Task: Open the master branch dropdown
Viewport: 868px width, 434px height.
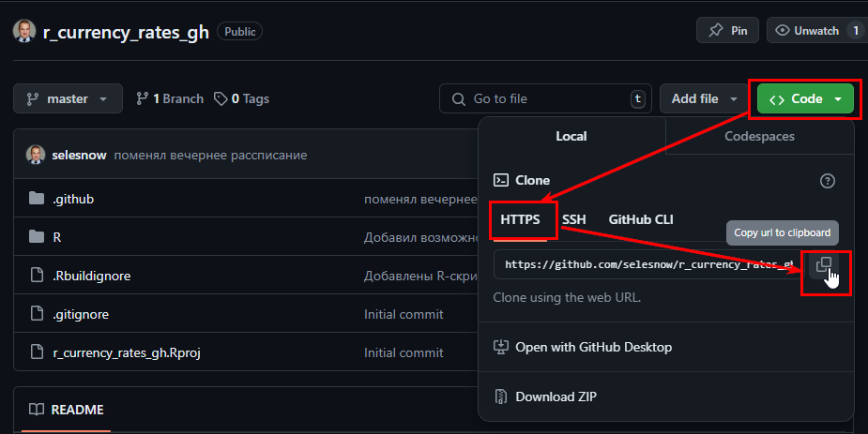Action: click(68, 98)
